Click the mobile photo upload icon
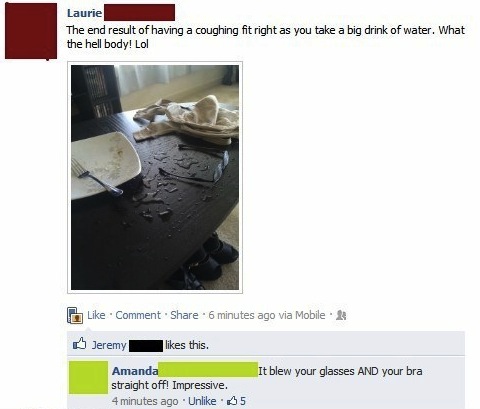The height and width of the screenshot is (409, 480). click(x=75, y=315)
